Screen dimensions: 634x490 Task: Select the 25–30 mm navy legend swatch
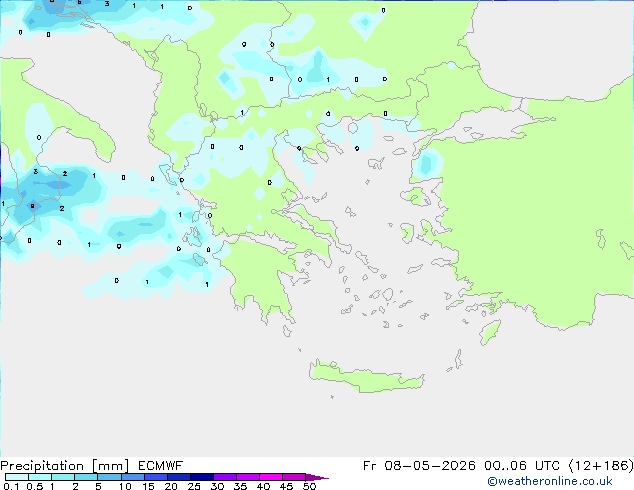[202, 477]
